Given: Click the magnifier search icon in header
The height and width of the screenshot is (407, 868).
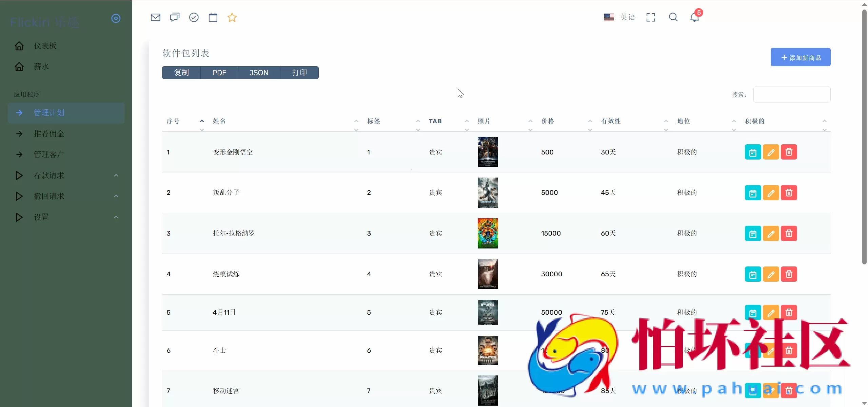Looking at the screenshot, I should click(x=673, y=17).
